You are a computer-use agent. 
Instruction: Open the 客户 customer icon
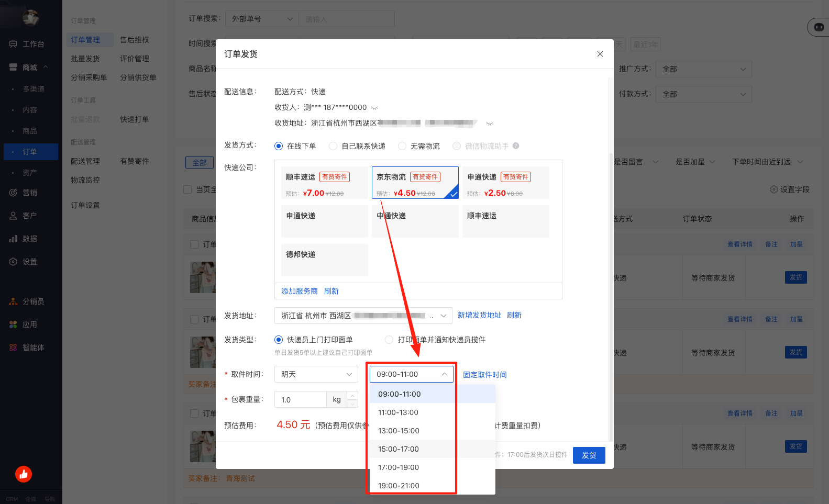point(13,216)
